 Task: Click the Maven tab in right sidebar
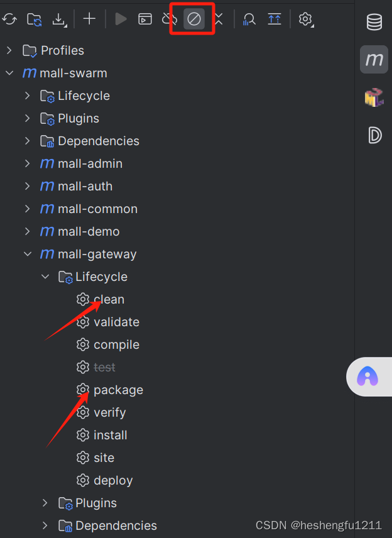tap(374, 60)
